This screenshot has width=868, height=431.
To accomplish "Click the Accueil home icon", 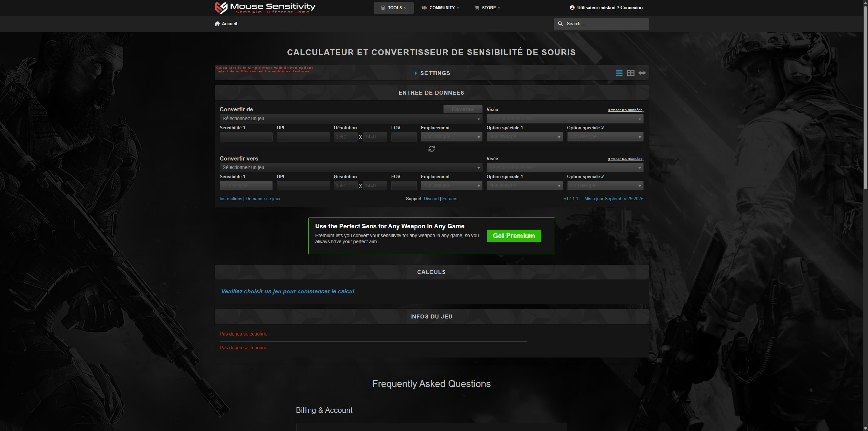I will click(217, 24).
